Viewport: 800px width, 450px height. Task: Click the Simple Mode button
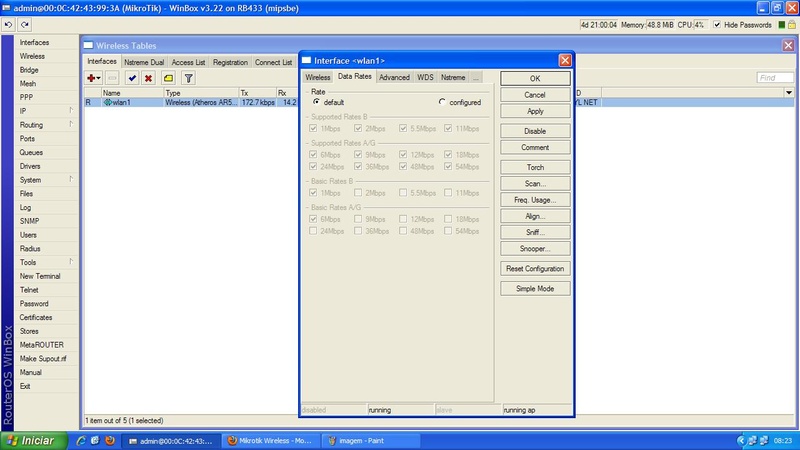(x=535, y=289)
